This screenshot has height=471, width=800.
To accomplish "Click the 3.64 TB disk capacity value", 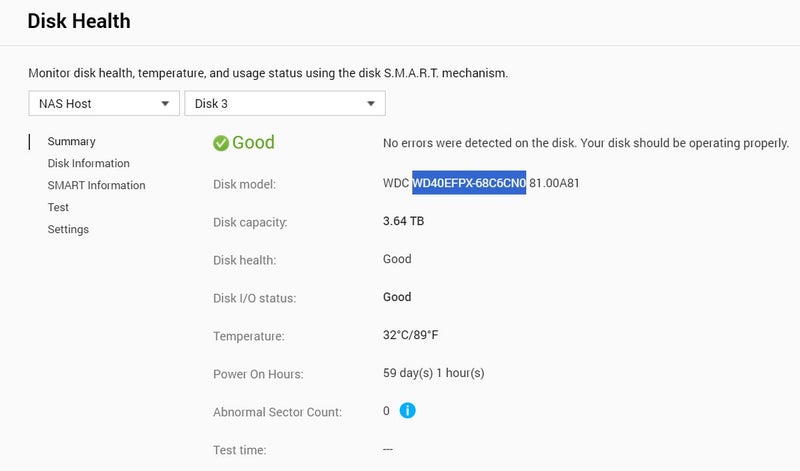I will tap(403, 221).
